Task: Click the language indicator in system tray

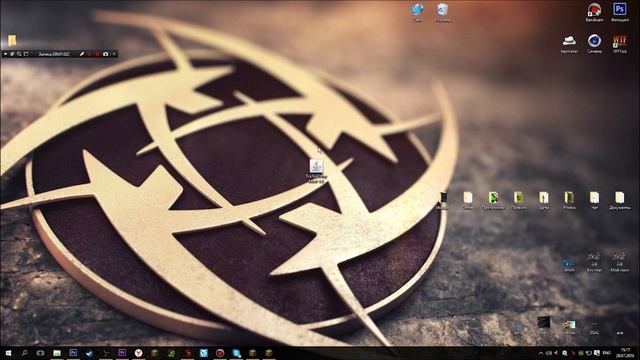Action: (x=607, y=353)
